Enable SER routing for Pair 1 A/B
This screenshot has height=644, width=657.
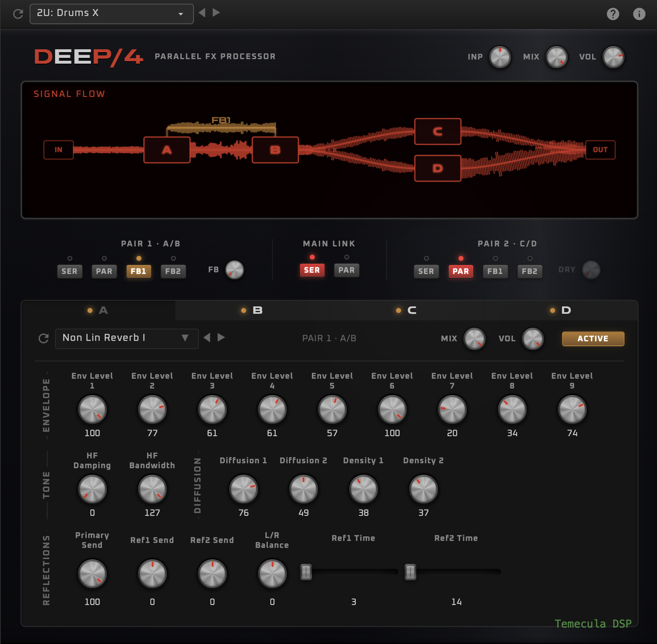[69, 271]
